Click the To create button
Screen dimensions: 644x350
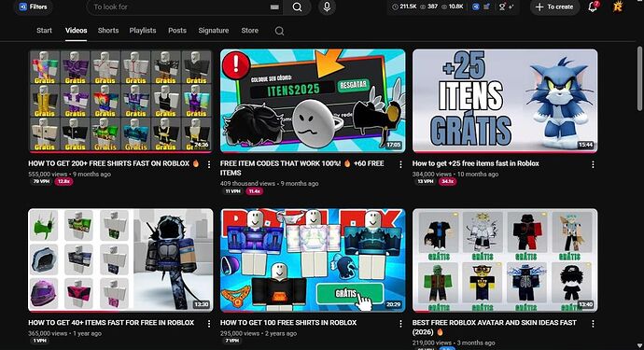point(554,7)
